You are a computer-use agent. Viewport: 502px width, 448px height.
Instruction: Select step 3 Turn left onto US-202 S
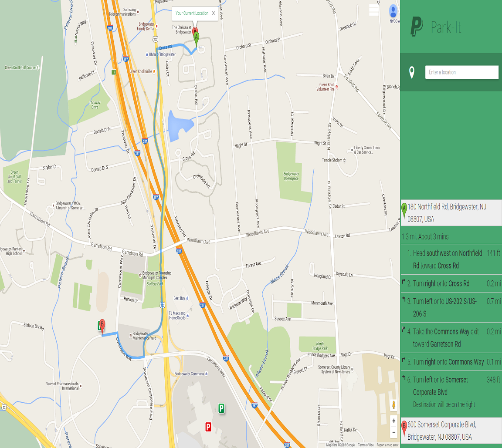click(451, 307)
